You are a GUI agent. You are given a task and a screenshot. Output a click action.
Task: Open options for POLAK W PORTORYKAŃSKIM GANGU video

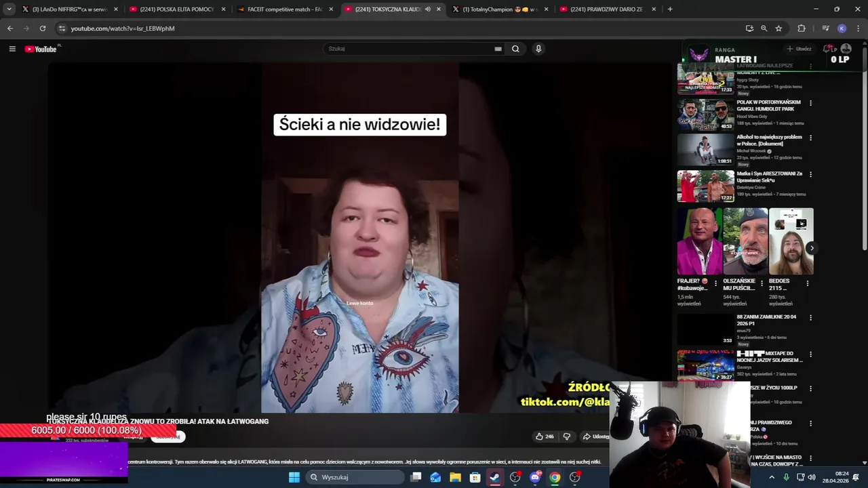[810, 103]
